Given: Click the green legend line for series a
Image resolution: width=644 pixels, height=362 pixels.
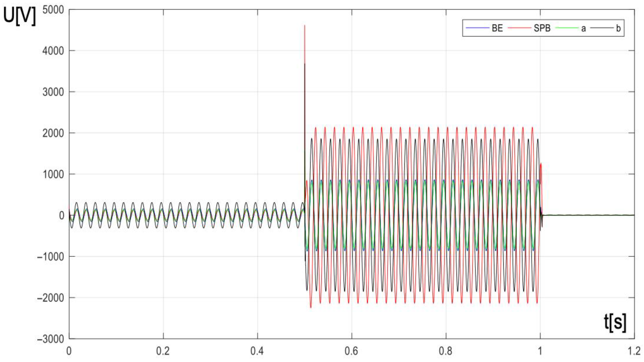Looking at the screenshot, I should (567, 28).
